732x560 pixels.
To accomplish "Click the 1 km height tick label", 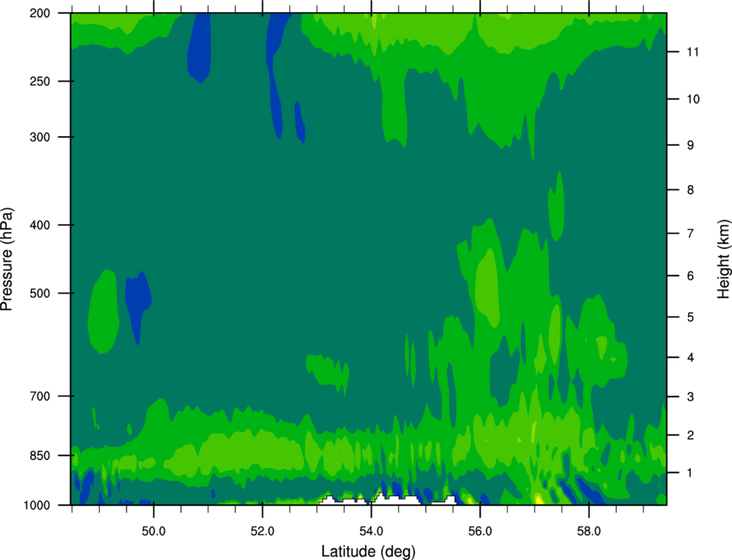I will pos(691,473).
